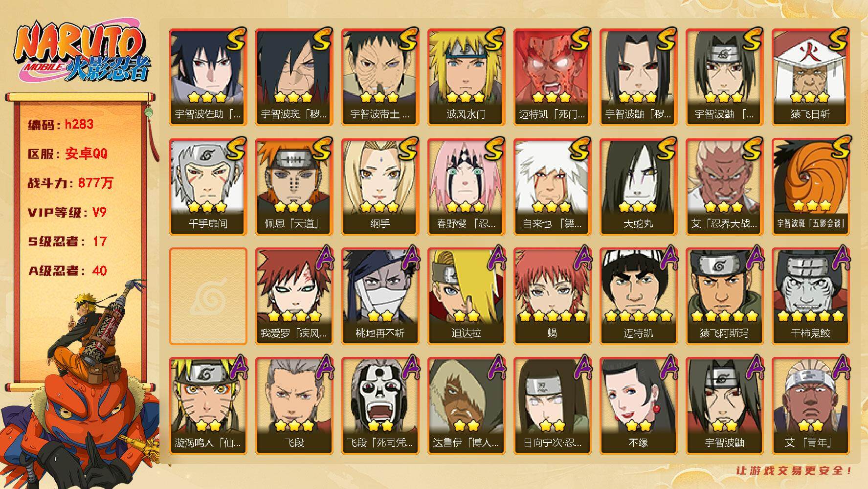The image size is (868, 489).
Task: Choose the 纲手 character card
Action: point(380,186)
